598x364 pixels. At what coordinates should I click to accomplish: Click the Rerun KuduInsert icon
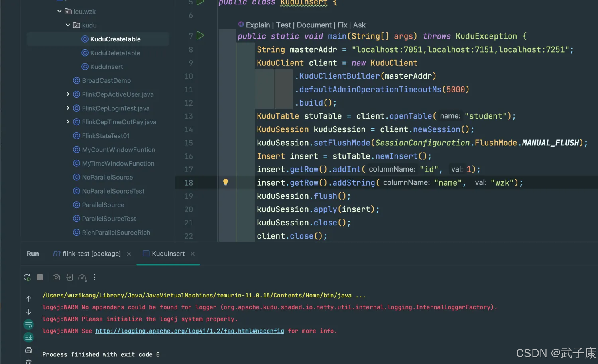pyautogui.click(x=27, y=278)
